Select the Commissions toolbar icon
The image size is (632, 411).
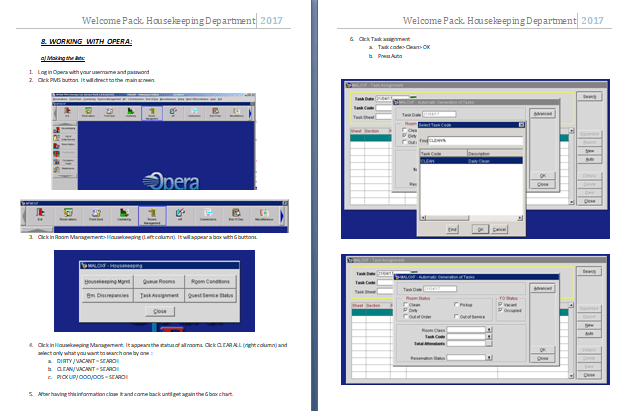click(x=208, y=213)
